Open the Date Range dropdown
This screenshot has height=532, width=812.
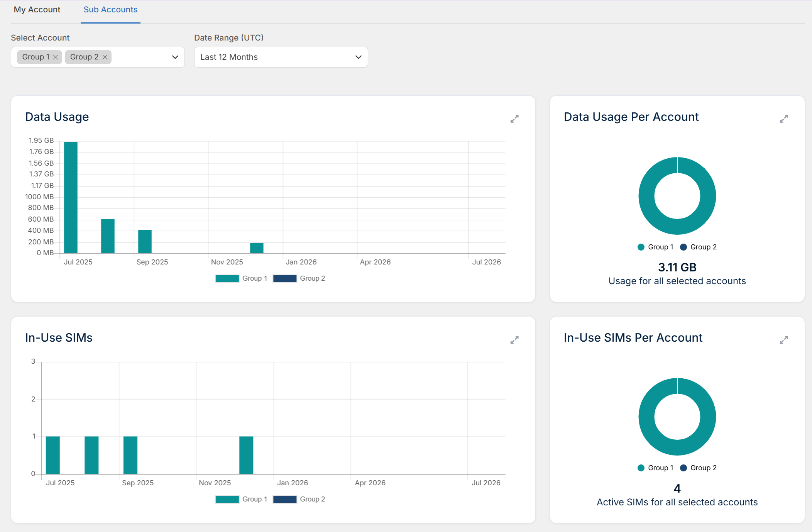[x=281, y=57]
